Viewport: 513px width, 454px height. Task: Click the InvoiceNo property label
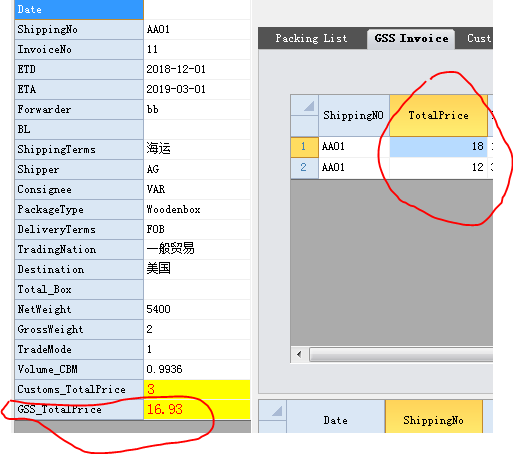pos(79,49)
